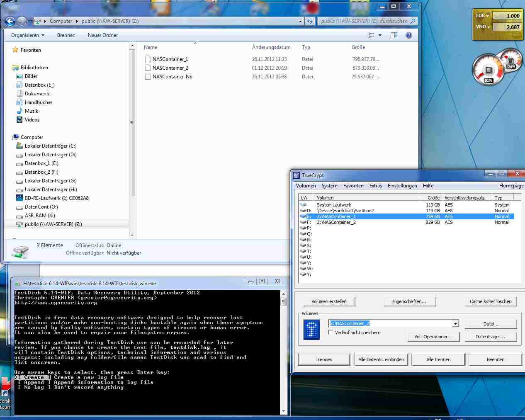Screen dimensions: 525x420
Task: Open the Einstellungen menu in TrueCrypt
Action: pos(402,186)
